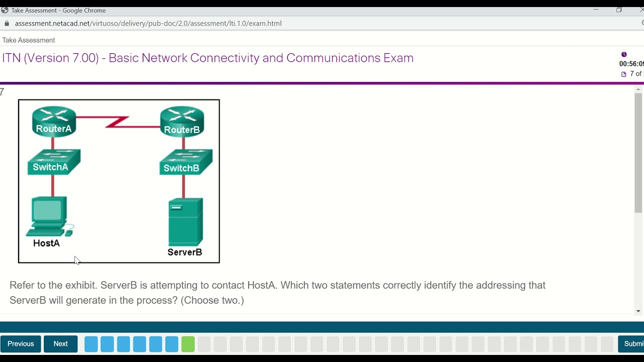Image resolution: width=644 pixels, height=362 pixels.
Task: Click the SwitchB icon in the exhibit
Action: pos(186,162)
